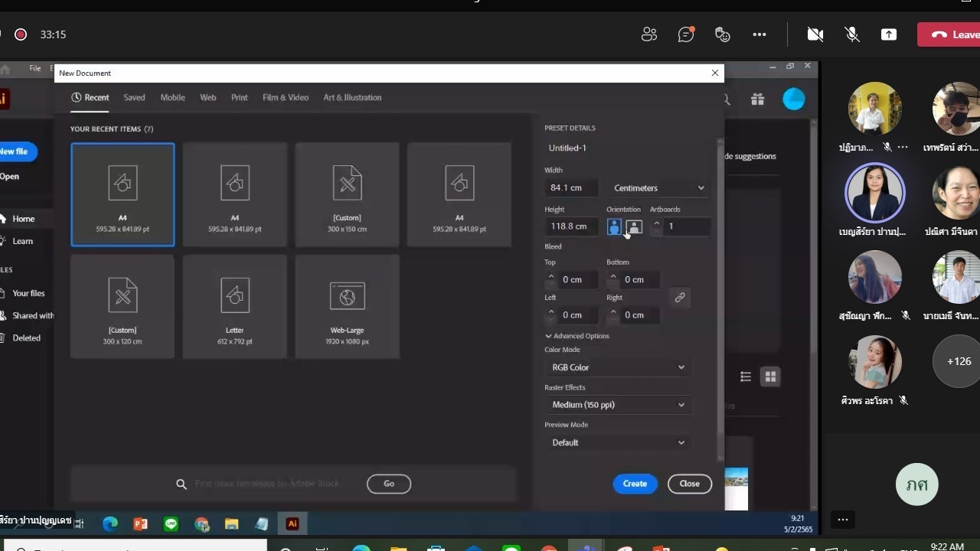The height and width of the screenshot is (551, 980).
Task: Open the RGB Color mode dropdown
Action: (x=618, y=367)
